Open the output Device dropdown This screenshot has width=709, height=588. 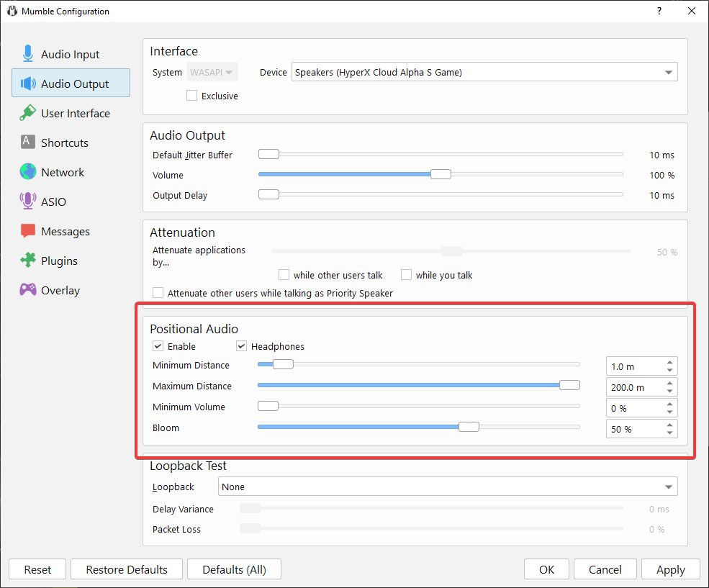(484, 72)
